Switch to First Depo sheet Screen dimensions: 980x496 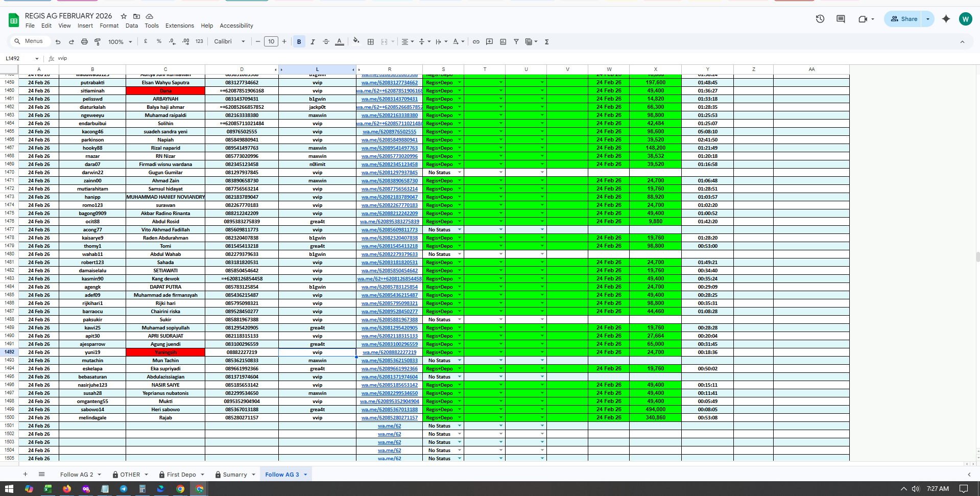tap(181, 475)
